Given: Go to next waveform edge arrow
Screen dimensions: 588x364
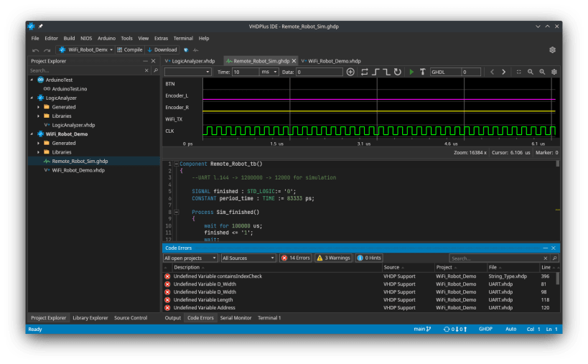Looking at the screenshot, I should tap(504, 72).
